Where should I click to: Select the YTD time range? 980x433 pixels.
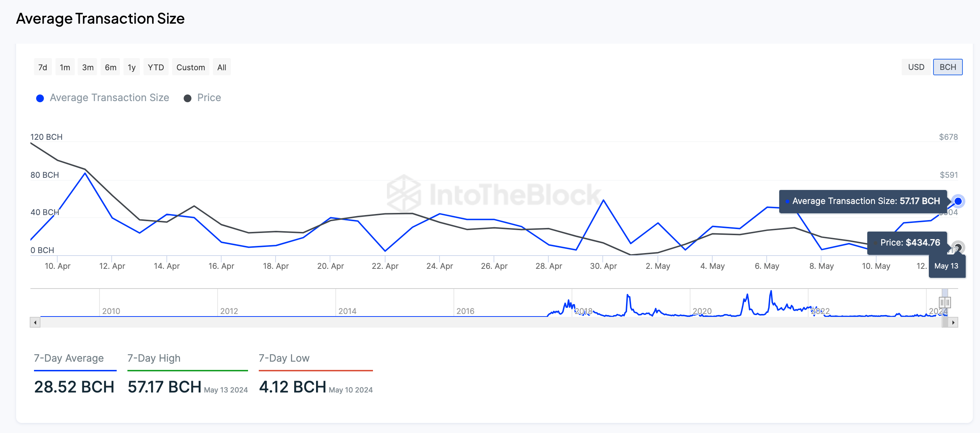pyautogui.click(x=156, y=67)
